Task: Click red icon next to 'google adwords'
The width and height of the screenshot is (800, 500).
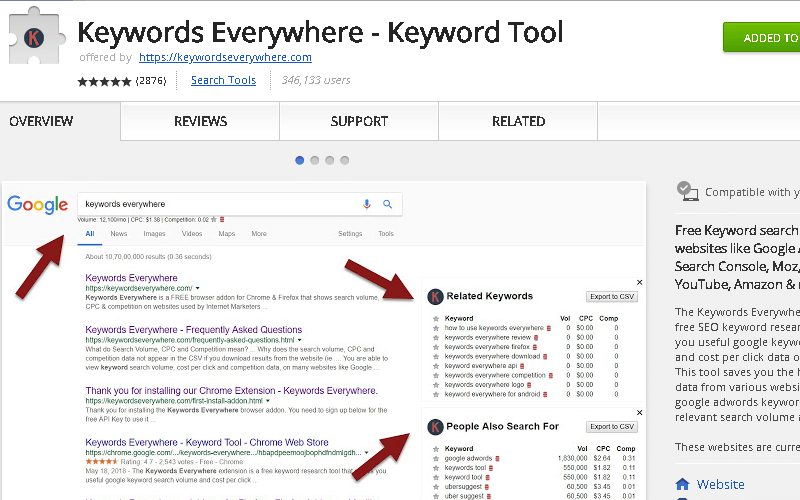Action: coord(497,459)
